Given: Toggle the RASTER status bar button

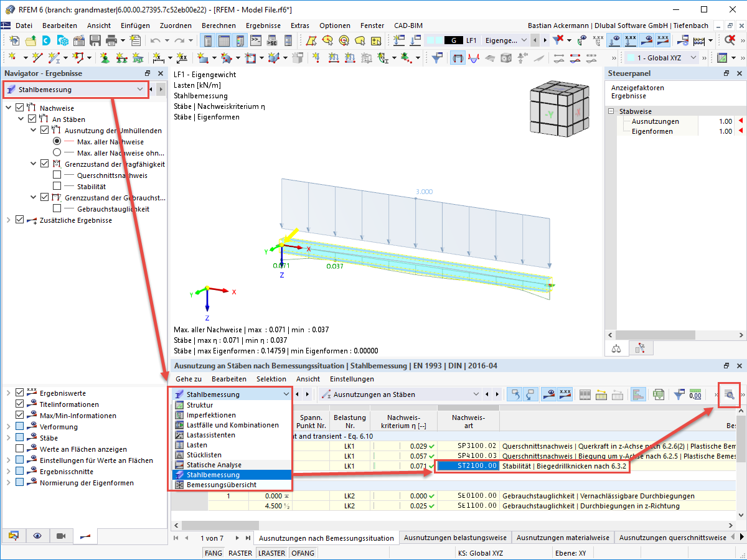Looking at the screenshot, I should click(240, 553).
